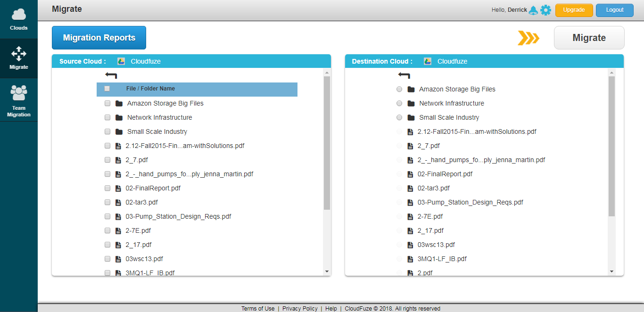This screenshot has width=644, height=312.
Task: Select destination Network Infrastructure radio button
Action: tap(399, 103)
